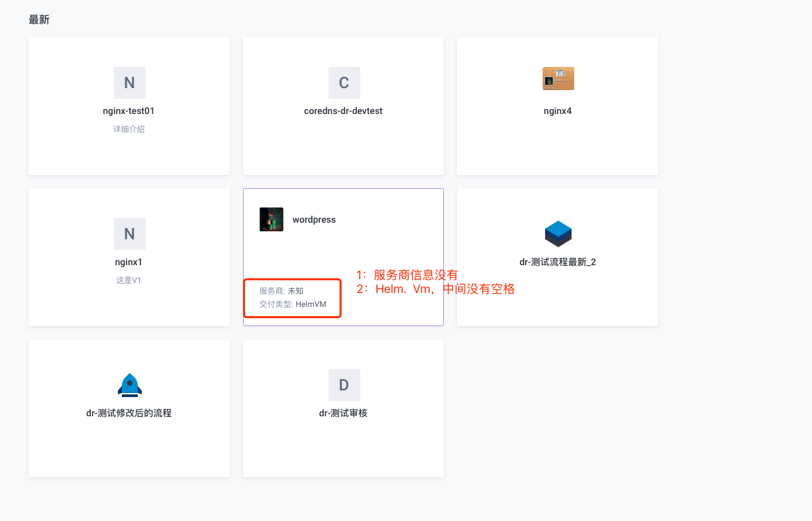Image resolution: width=812 pixels, height=521 pixels.
Task: Click the wordpress title text
Action: (x=314, y=219)
